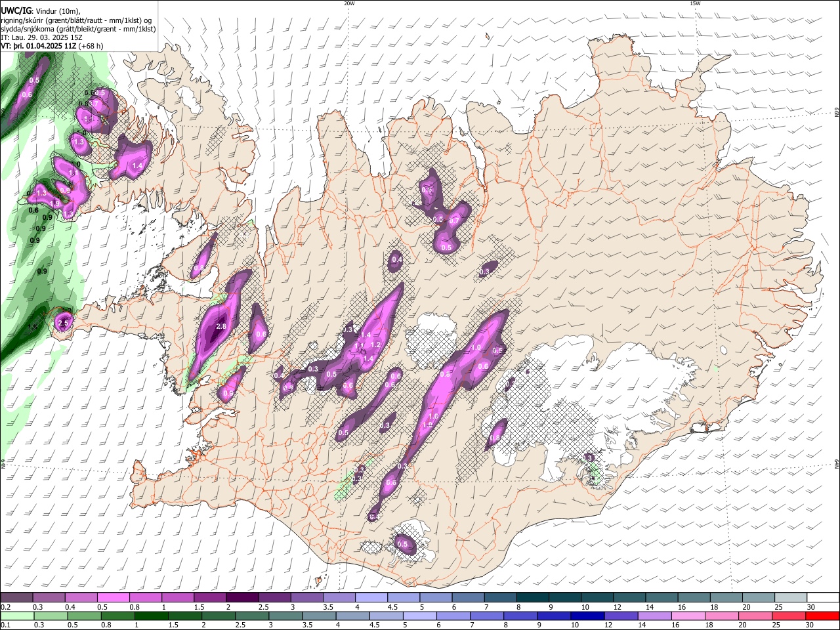This screenshot has height=630, width=840.
Task: Click the 'IT: Lau. 29. 03. 2025 15Z' text
Action: (x=41, y=37)
